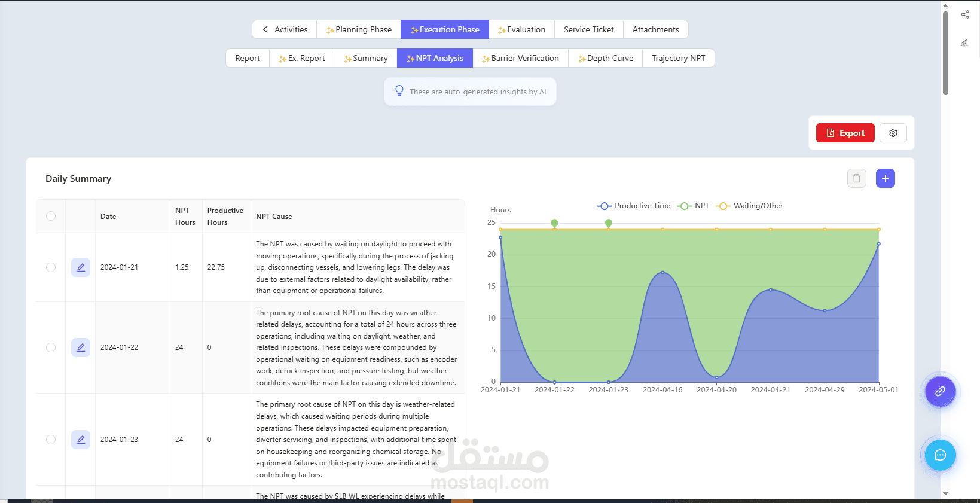Select the 2024-01-22 row radio button
980x503 pixels.
click(x=51, y=347)
